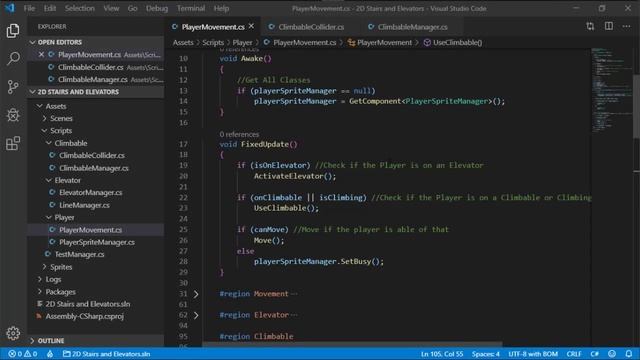This screenshot has width=640, height=360.
Task: Close the PlayerMovement.cs tab
Action: (x=251, y=27)
